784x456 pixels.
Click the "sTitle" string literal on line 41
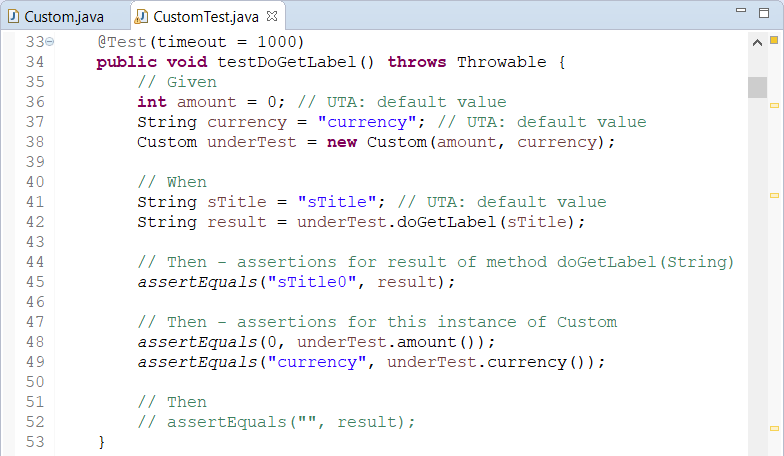[x=336, y=202]
